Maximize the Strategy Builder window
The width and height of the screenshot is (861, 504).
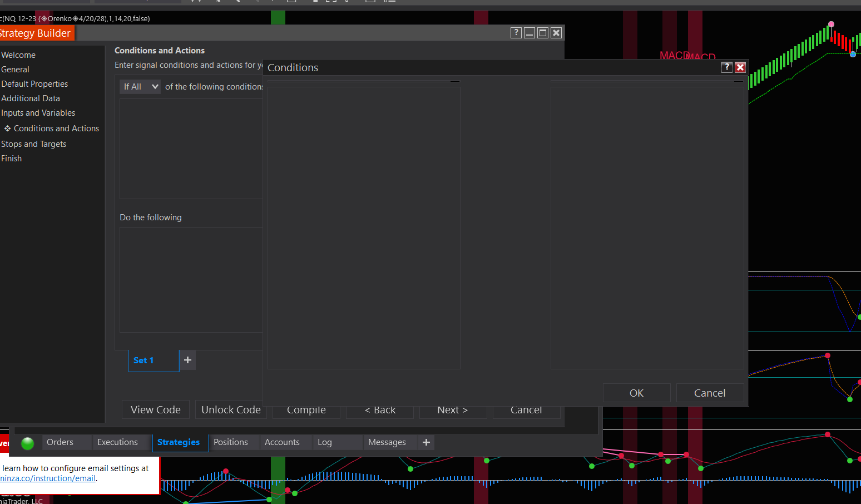point(543,33)
